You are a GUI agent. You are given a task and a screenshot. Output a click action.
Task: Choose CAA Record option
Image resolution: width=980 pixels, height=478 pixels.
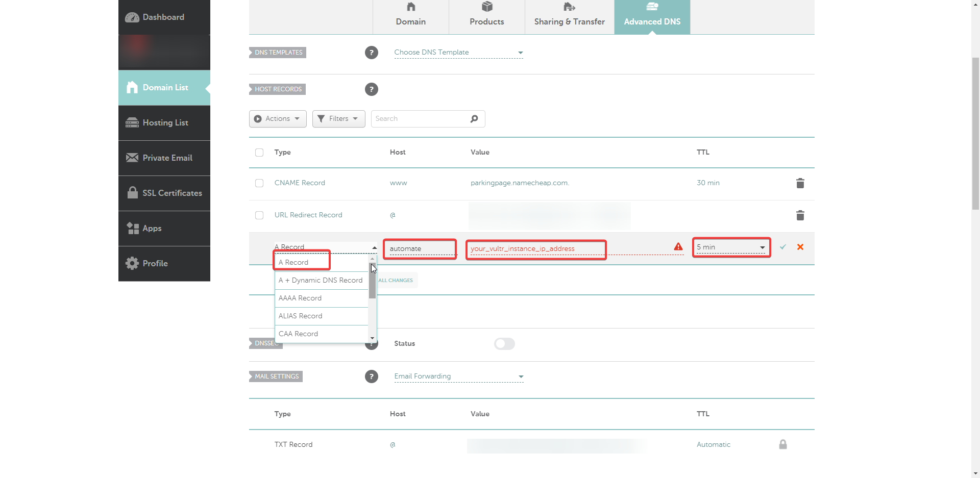tap(321, 334)
